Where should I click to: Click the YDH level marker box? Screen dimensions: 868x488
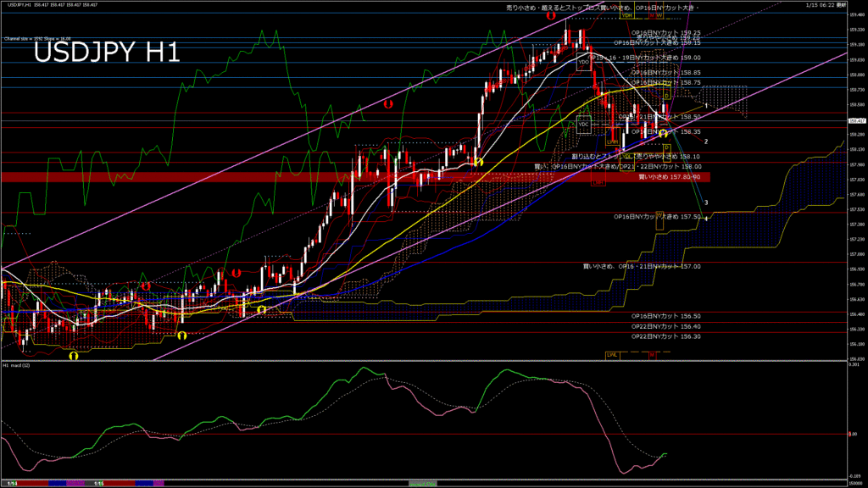(x=628, y=15)
